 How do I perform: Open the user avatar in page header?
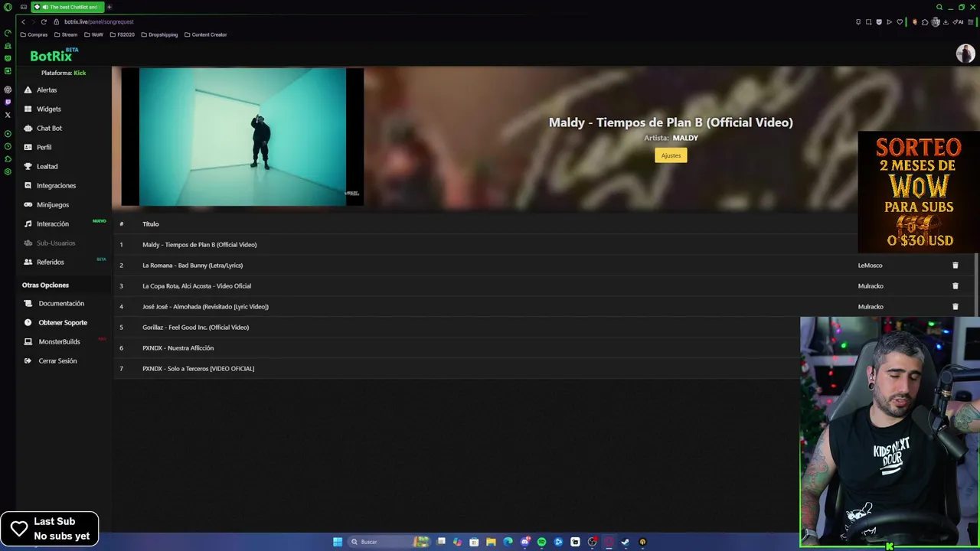[x=965, y=53]
